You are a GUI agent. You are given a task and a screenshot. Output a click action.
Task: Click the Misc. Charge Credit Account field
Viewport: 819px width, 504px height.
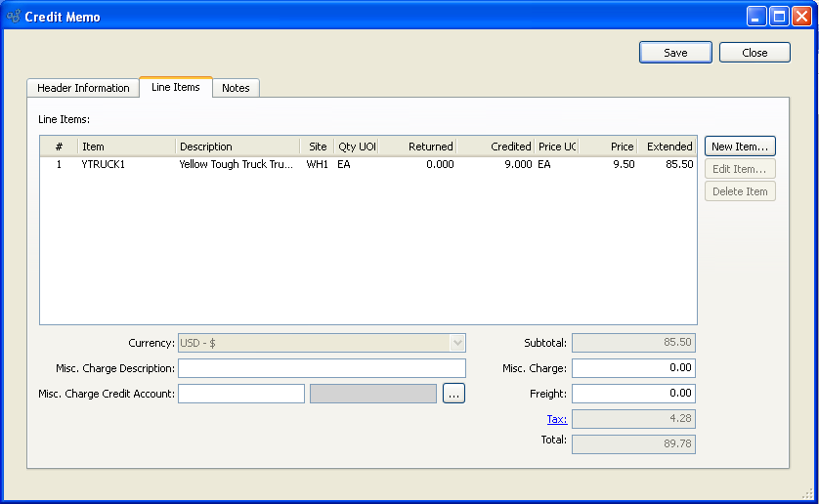pos(241,394)
